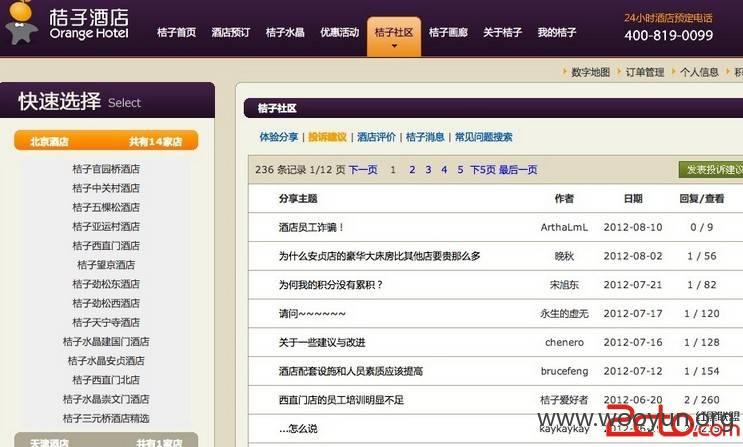This screenshot has height=447, width=743.
Task: Click the author 永生的虚无
Action: 564,313
